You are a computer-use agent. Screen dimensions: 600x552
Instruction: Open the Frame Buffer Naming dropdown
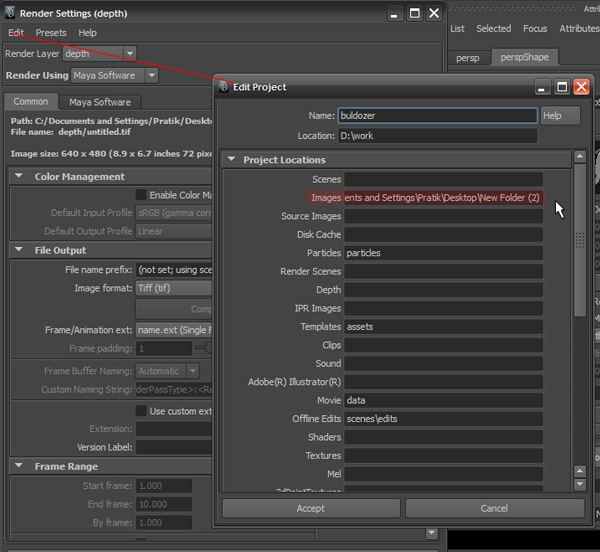coord(168,371)
